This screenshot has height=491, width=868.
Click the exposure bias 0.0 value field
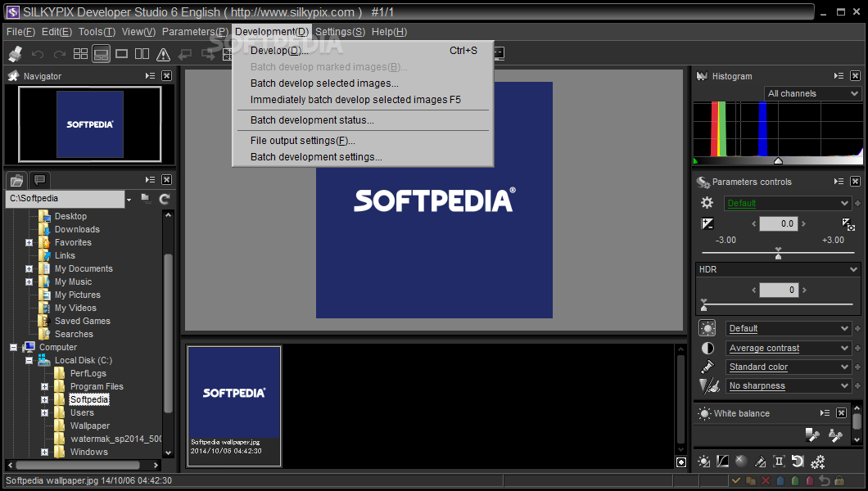(x=778, y=223)
